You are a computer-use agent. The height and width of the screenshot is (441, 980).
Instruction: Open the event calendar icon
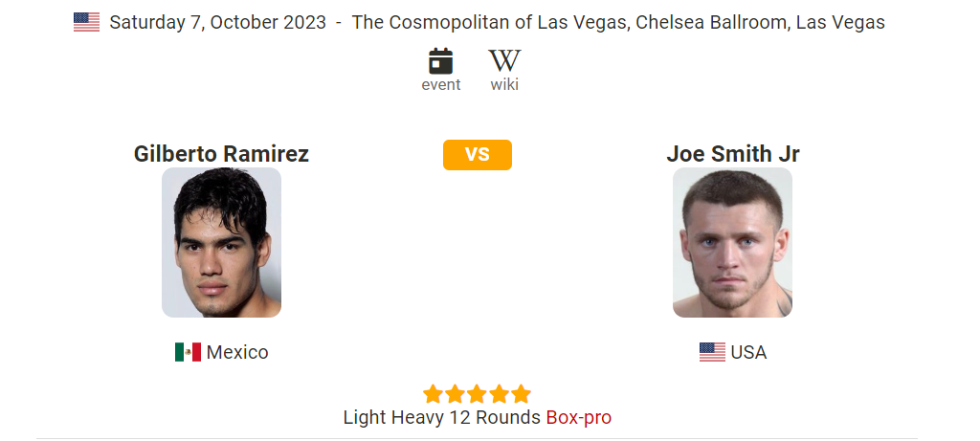440,61
